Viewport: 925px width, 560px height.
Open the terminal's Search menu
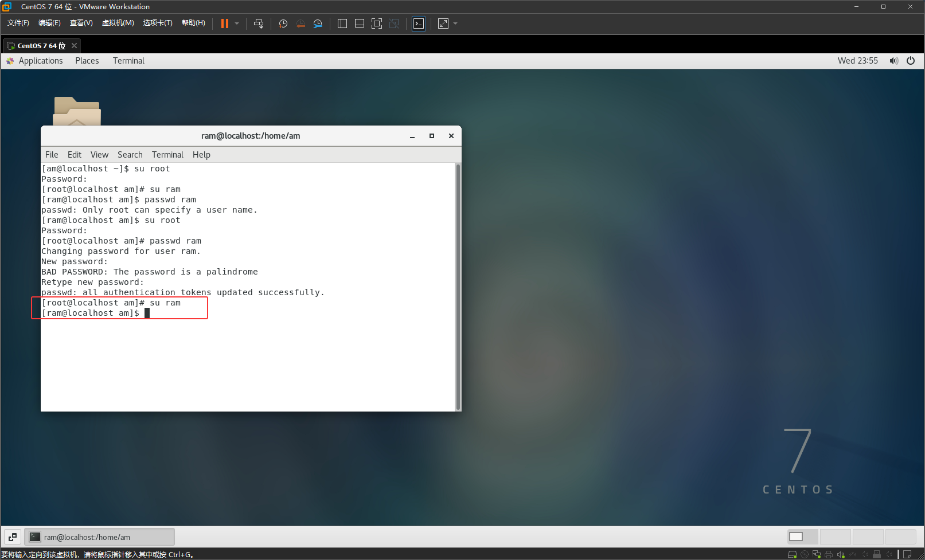[130, 155]
